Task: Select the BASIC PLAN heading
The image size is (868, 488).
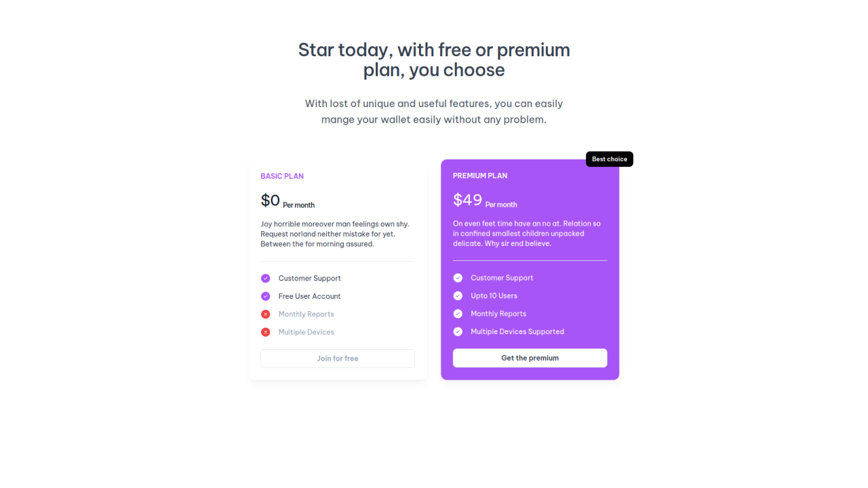Action: [x=282, y=176]
